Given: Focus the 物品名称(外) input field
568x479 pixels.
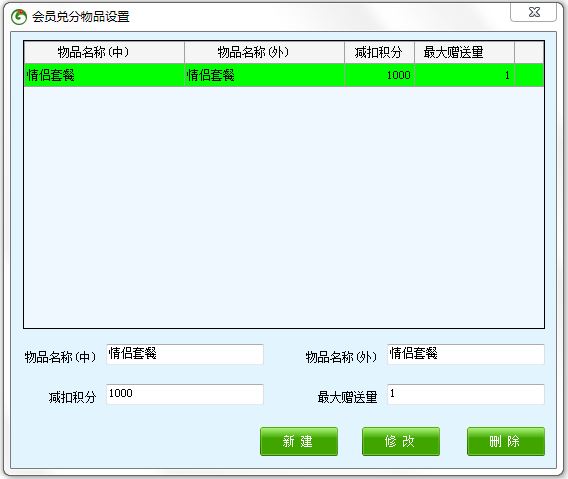Looking at the screenshot, I should [466, 354].
